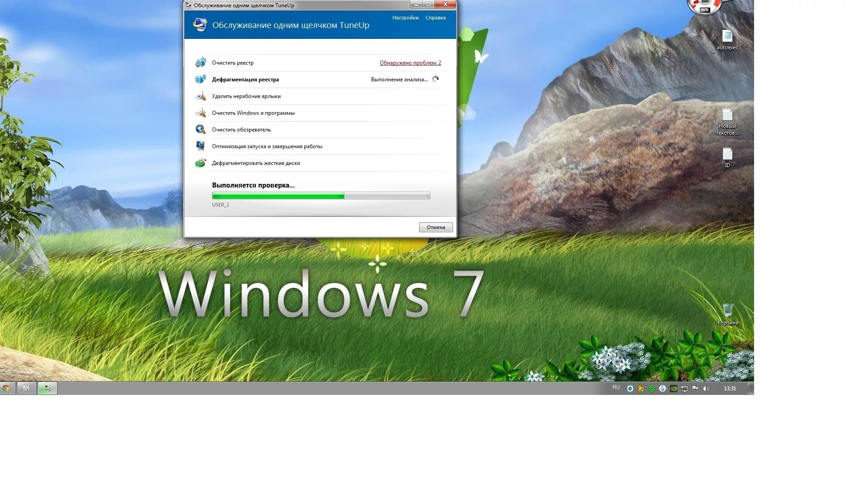Open the Справка menu
The height and width of the screenshot is (488, 868).
pyautogui.click(x=435, y=18)
